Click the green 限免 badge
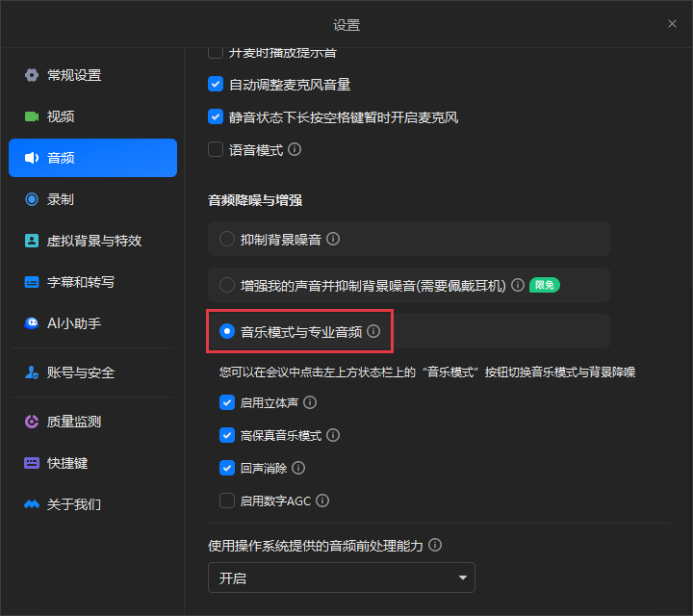Image resolution: width=693 pixels, height=616 pixels. tap(545, 285)
